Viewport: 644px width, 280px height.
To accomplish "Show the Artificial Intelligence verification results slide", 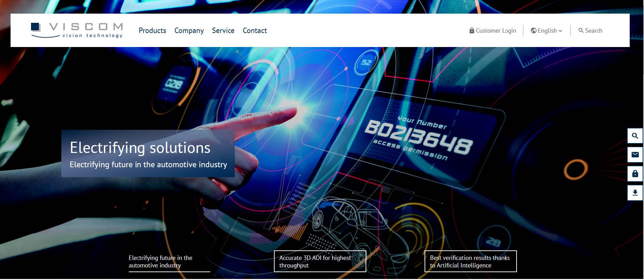I will tap(470, 262).
